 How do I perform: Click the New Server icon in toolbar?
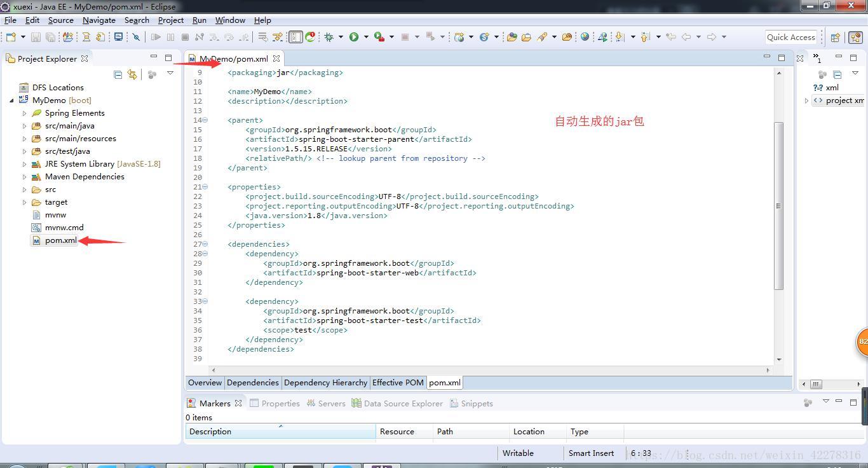click(x=459, y=37)
